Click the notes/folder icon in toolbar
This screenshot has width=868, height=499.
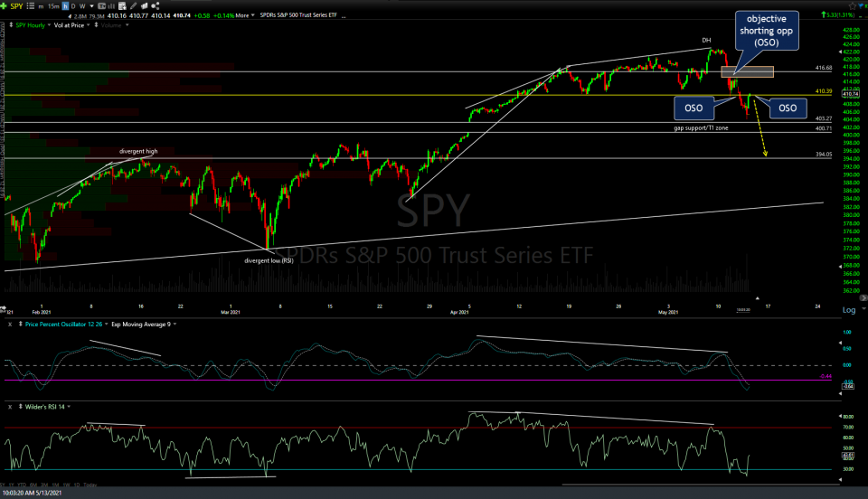coord(144,6)
